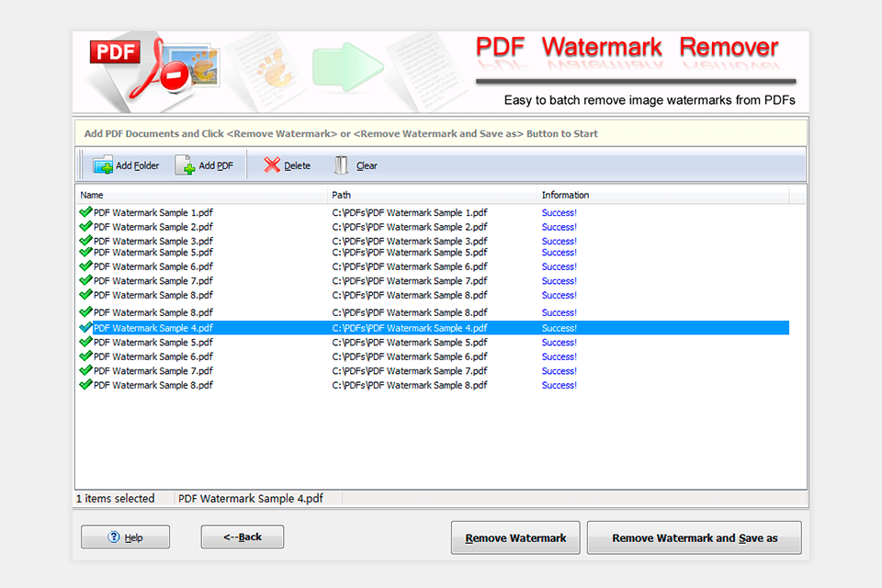Click the red X Delete icon
The width and height of the screenshot is (882, 588).
[273, 165]
